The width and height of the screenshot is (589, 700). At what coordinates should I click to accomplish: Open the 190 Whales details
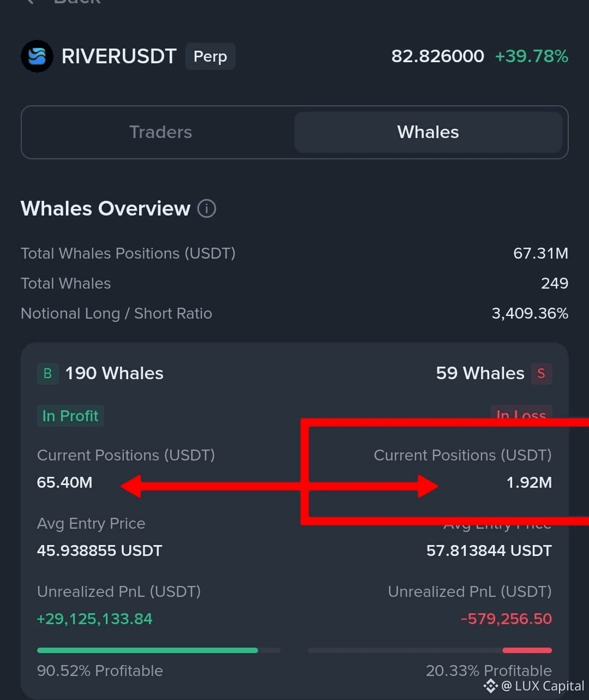point(114,373)
